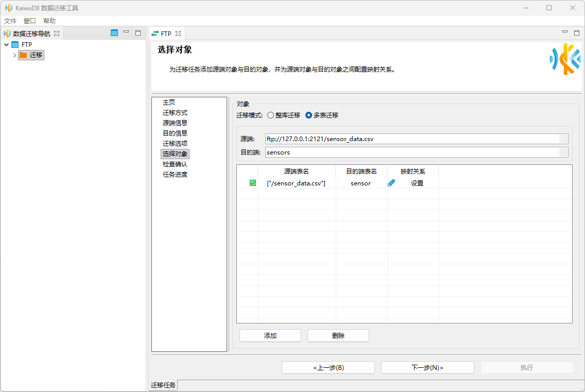Screen dimensions: 585x392
Task: Select 多表迁移 migration mode
Action: (x=309, y=115)
